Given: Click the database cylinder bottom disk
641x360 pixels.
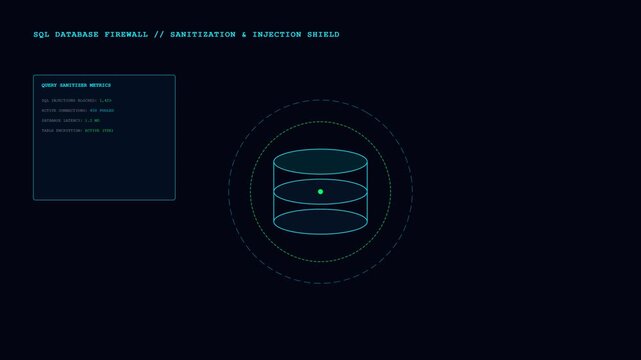Looking at the screenshot, I should click(320, 221).
